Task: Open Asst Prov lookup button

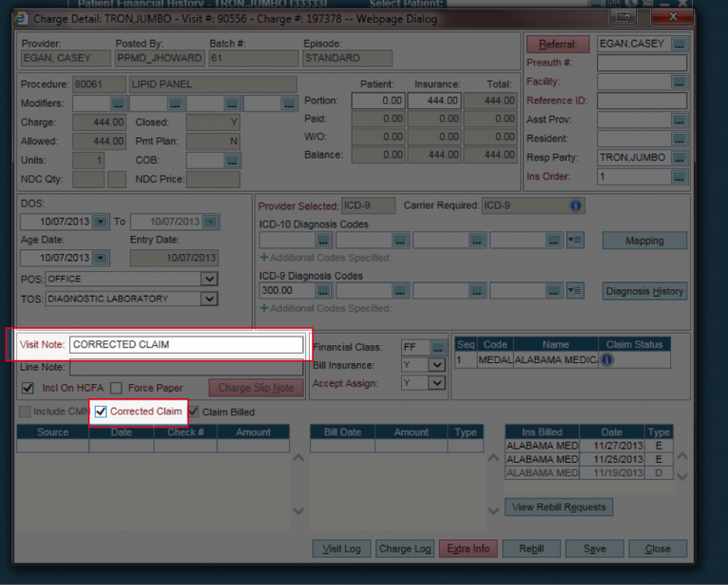Action: (680, 120)
